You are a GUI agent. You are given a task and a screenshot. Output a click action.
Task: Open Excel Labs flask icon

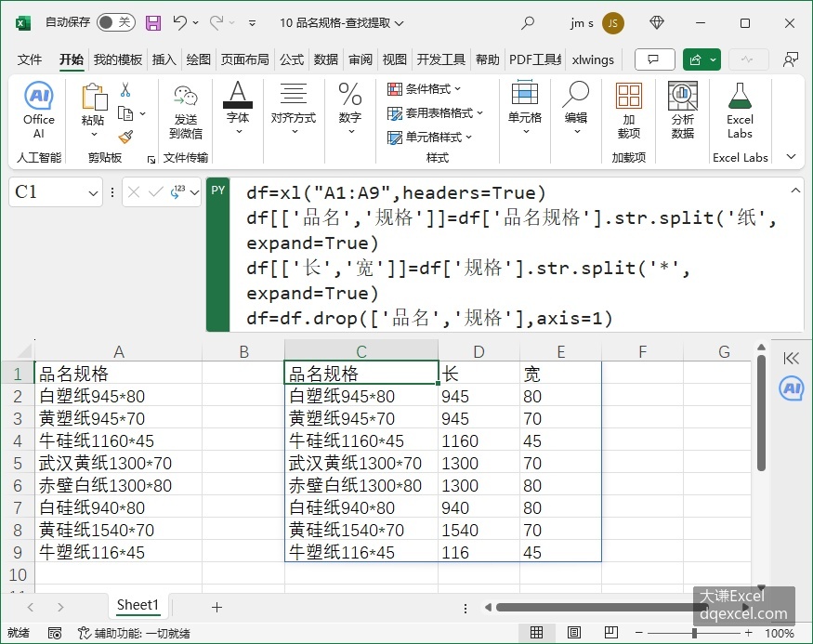pos(740,110)
